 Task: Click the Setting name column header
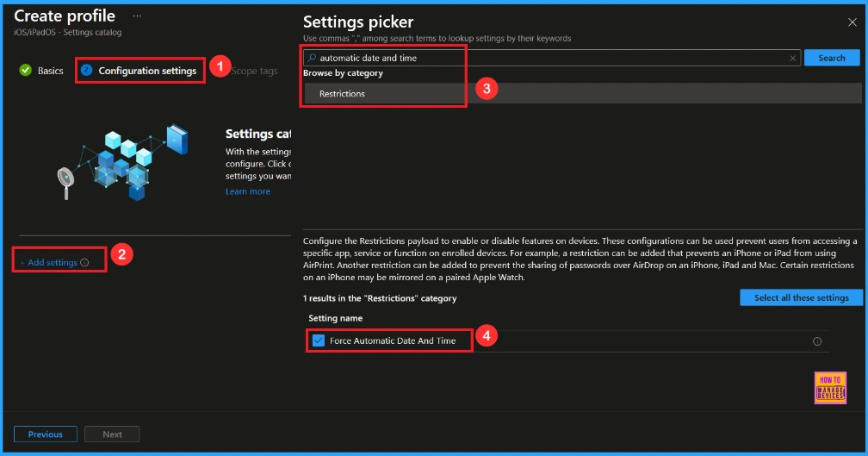(x=336, y=318)
